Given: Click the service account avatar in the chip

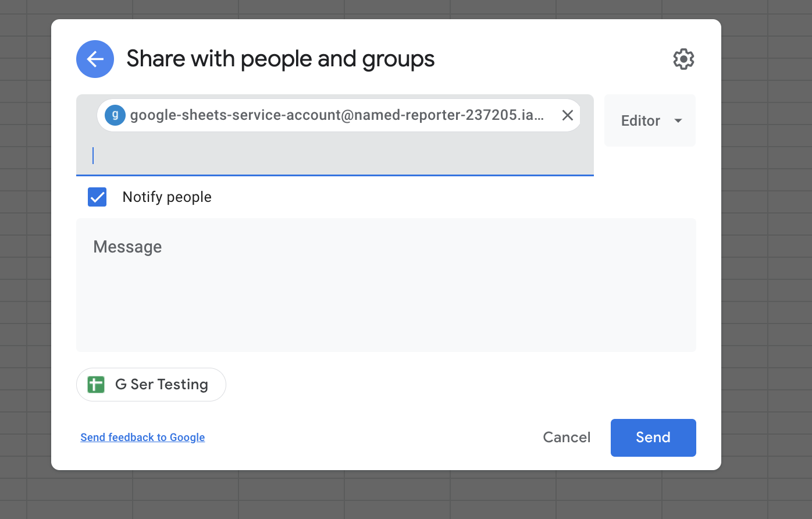Looking at the screenshot, I should coord(115,115).
